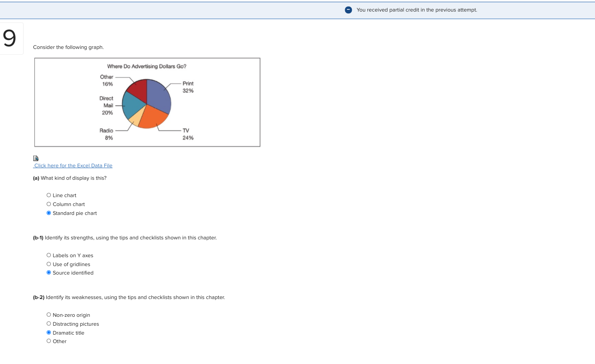Select the Other weakness radio option
Viewport: 595px width, 364px height.
tap(49, 341)
